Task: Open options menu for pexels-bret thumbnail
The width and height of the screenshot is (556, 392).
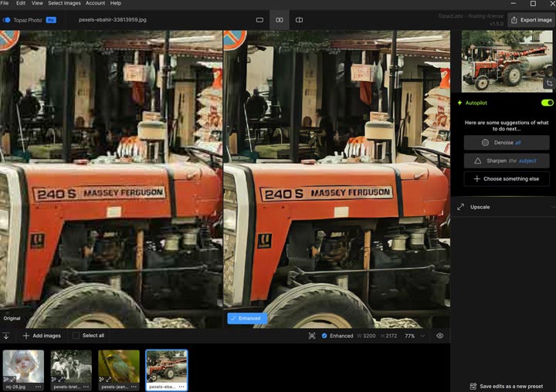Action: coord(86,387)
